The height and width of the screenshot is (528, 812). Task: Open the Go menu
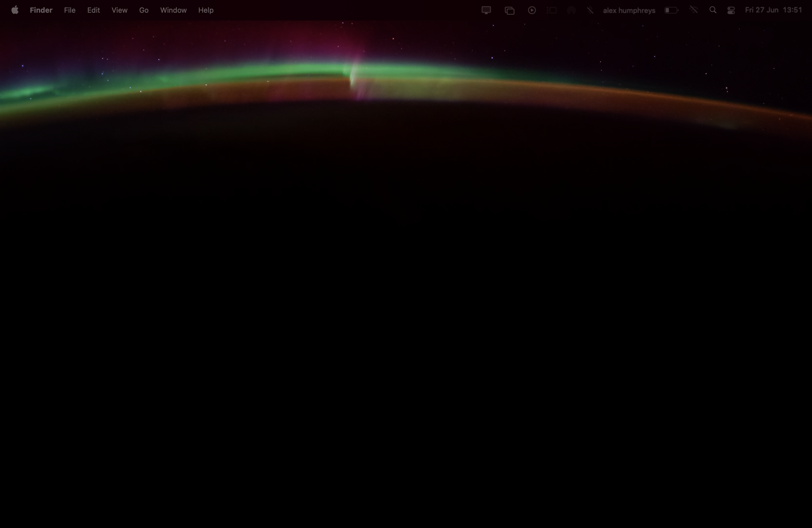tap(144, 10)
